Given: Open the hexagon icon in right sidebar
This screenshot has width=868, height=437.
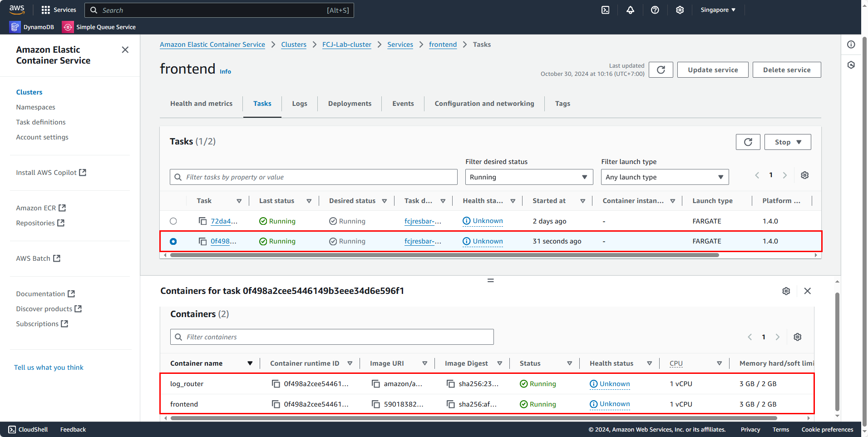Looking at the screenshot, I should 851,65.
